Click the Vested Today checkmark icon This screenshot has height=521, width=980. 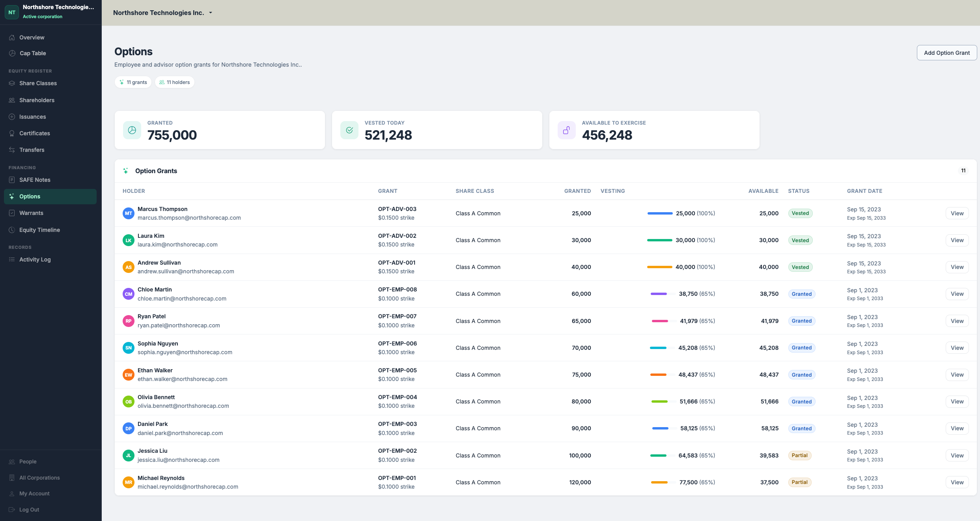(349, 130)
